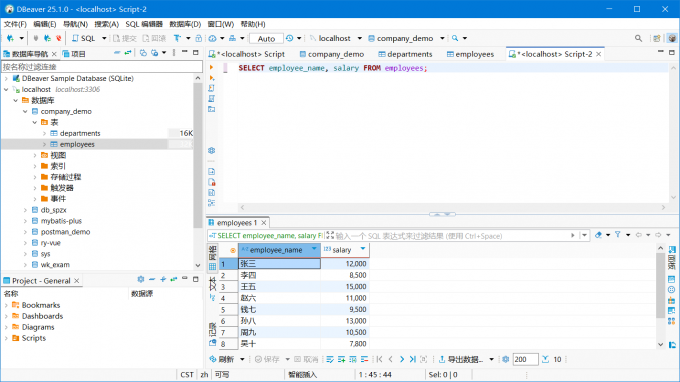Select the employees table in the navigator
This screenshot has width=680, height=382.
(77, 144)
